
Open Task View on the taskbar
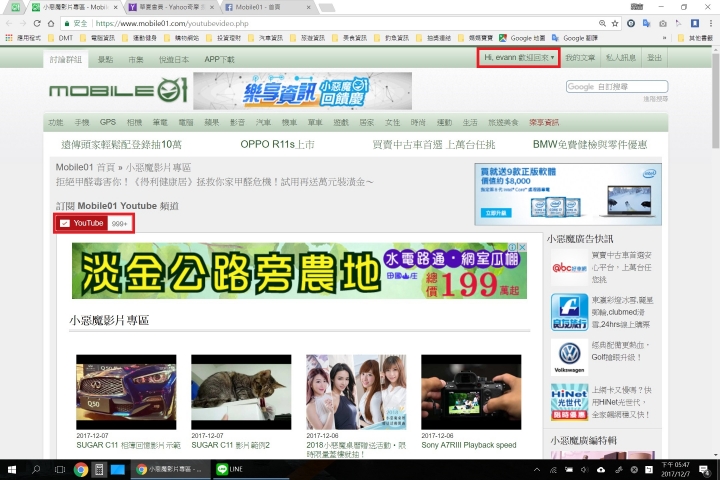(x=60, y=469)
